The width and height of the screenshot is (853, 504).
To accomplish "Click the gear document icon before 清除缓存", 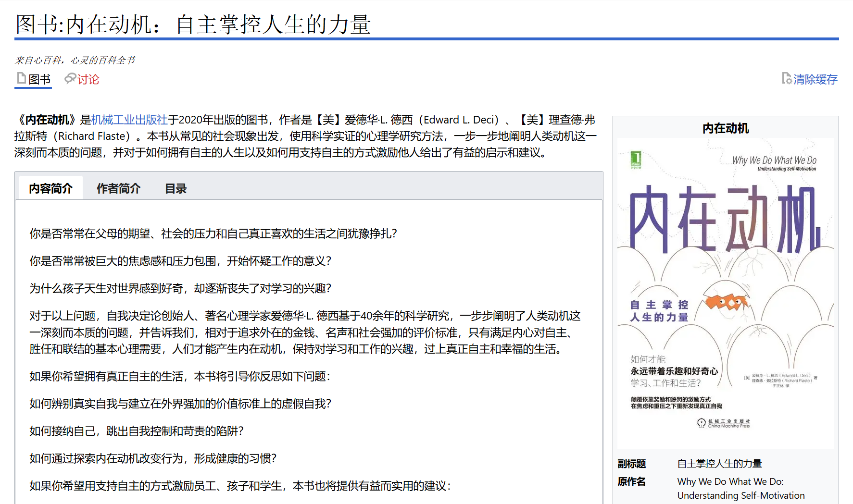I will click(787, 78).
